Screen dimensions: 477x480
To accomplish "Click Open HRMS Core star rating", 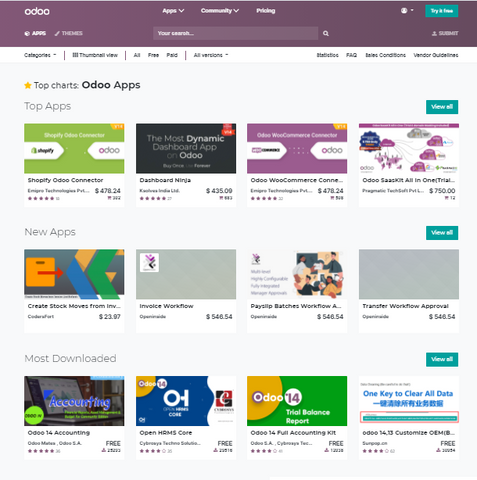I will tap(153, 451).
